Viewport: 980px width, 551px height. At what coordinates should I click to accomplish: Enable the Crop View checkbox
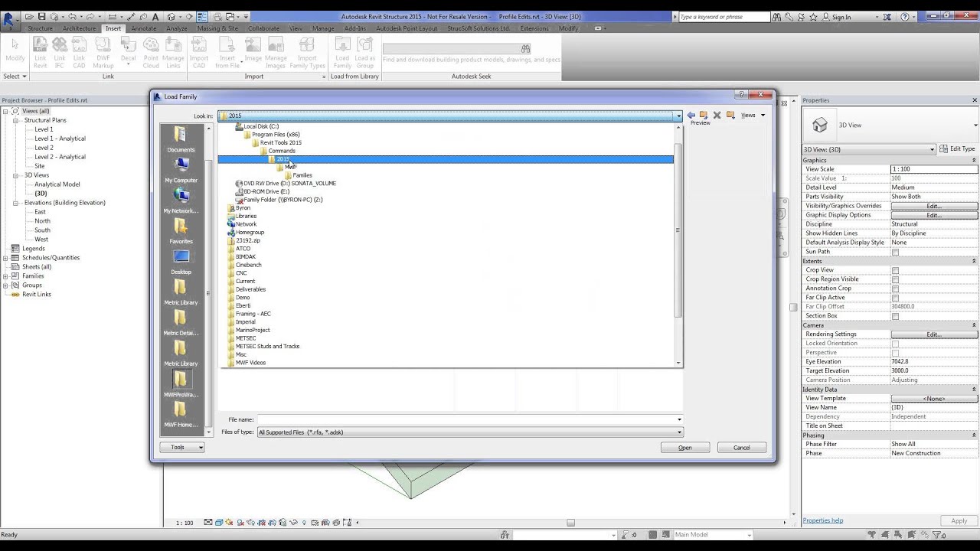coord(895,270)
